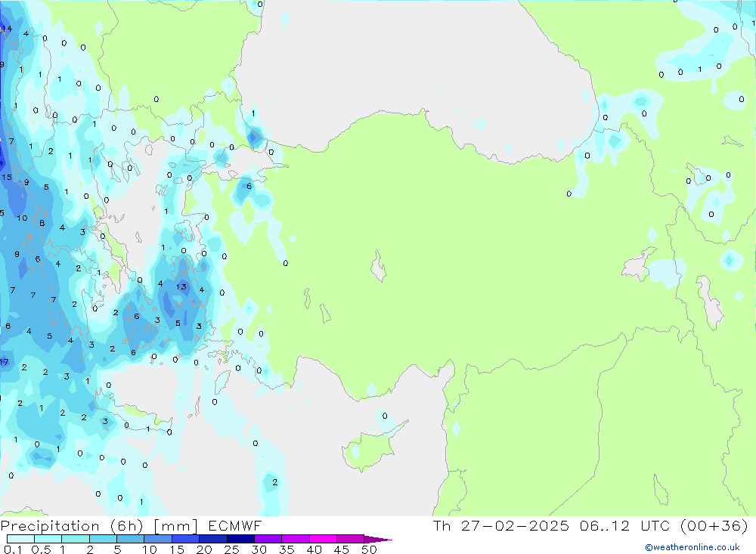Screen dimensions: 756x554
Task: Click the '50' legend scale label
Action: click(x=369, y=549)
